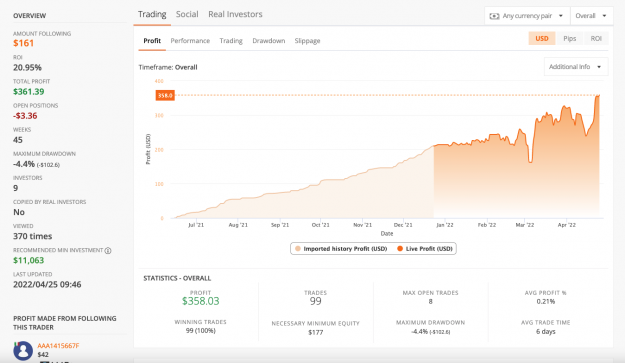Open the Real Investors tab
The width and height of the screenshot is (625, 363).
click(235, 14)
